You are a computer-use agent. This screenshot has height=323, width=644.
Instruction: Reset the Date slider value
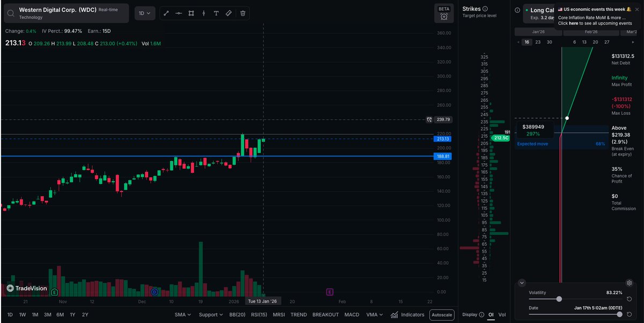630,314
